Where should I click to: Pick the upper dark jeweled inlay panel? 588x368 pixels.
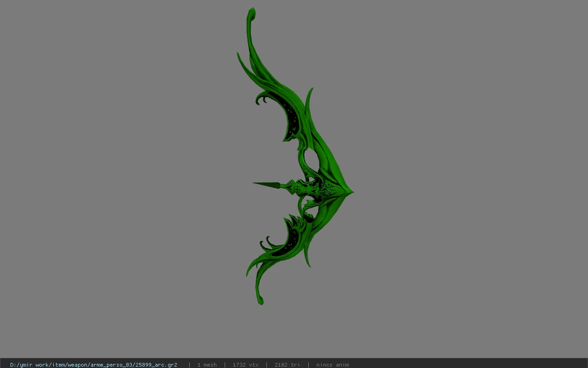click(x=288, y=115)
